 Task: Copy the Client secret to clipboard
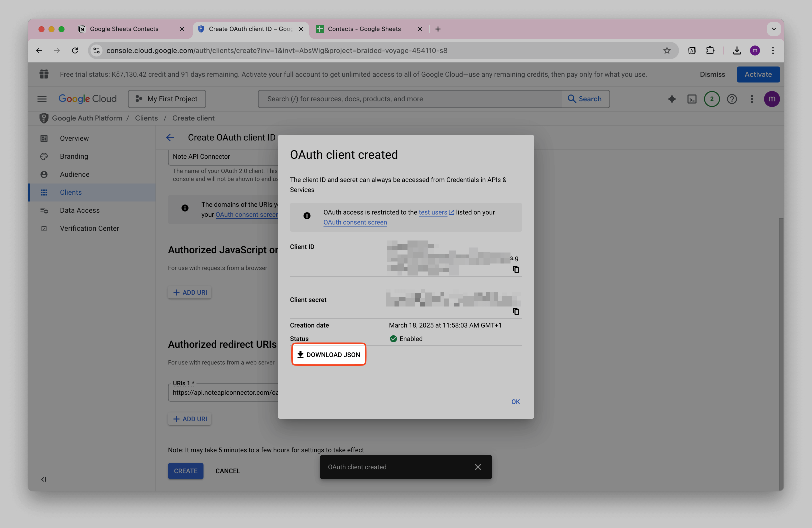[516, 311]
